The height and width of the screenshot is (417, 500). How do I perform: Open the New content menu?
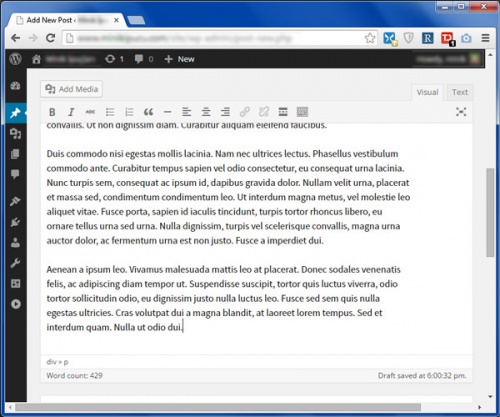click(x=179, y=59)
